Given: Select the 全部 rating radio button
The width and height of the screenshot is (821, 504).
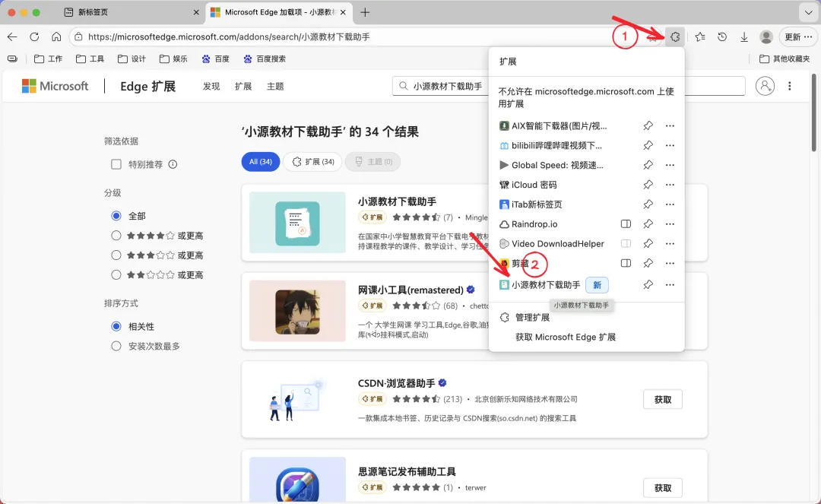Looking at the screenshot, I should [x=116, y=216].
